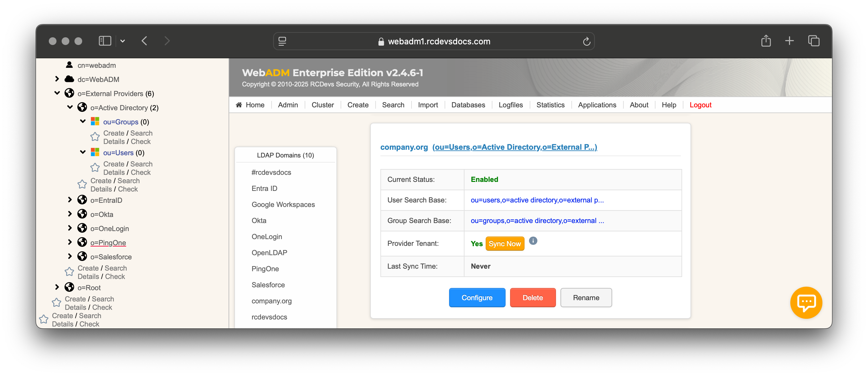
Task: Expand the o=Okta node
Action: pyautogui.click(x=70, y=214)
